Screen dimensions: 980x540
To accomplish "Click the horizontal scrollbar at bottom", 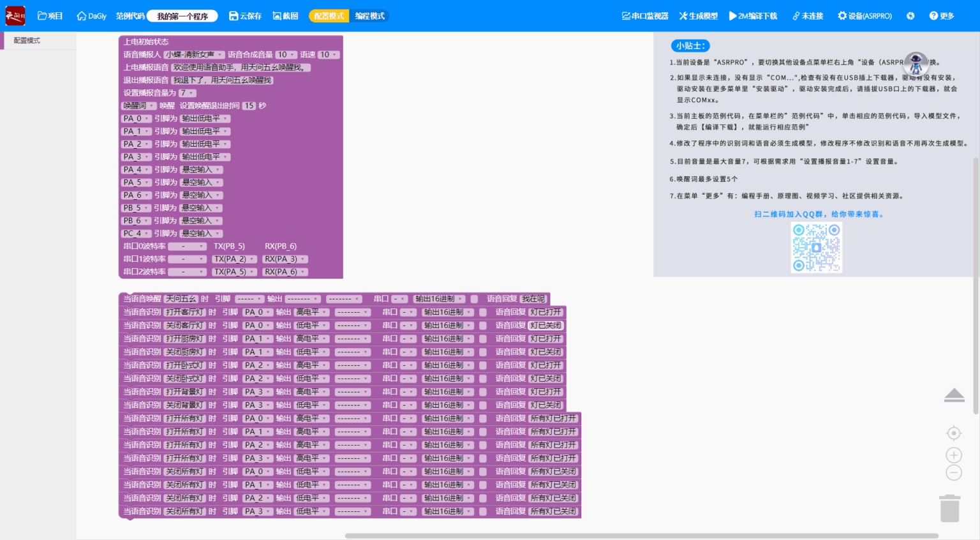I will click(641, 536).
